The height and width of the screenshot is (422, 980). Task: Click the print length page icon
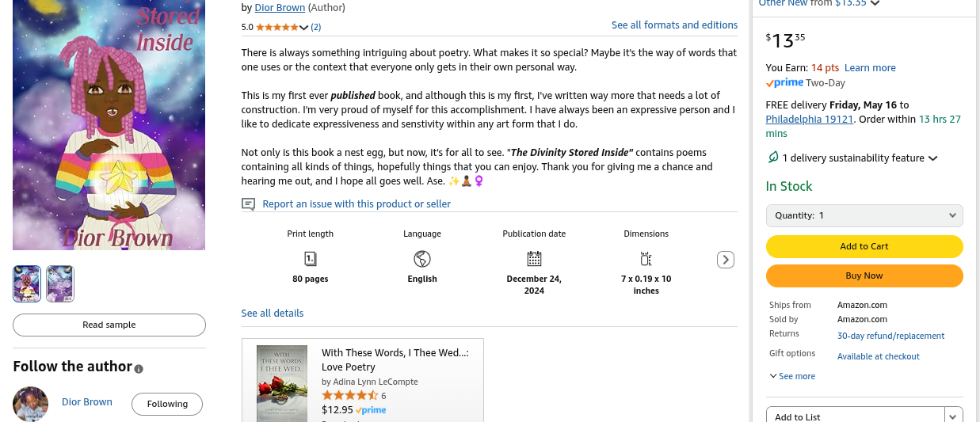point(311,259)
